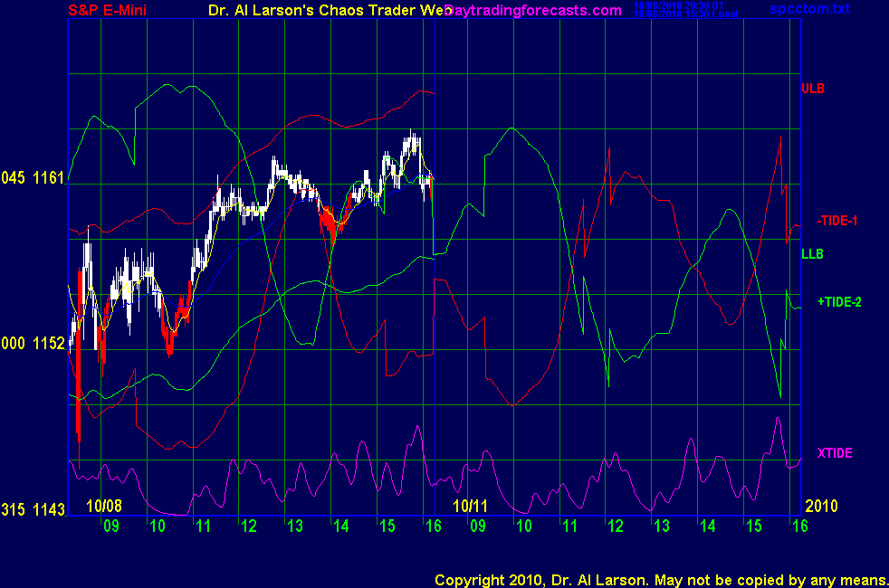Click the 10 hour tick for 10/08
Screen dimensions: 889x588
(x=157, y=526)
